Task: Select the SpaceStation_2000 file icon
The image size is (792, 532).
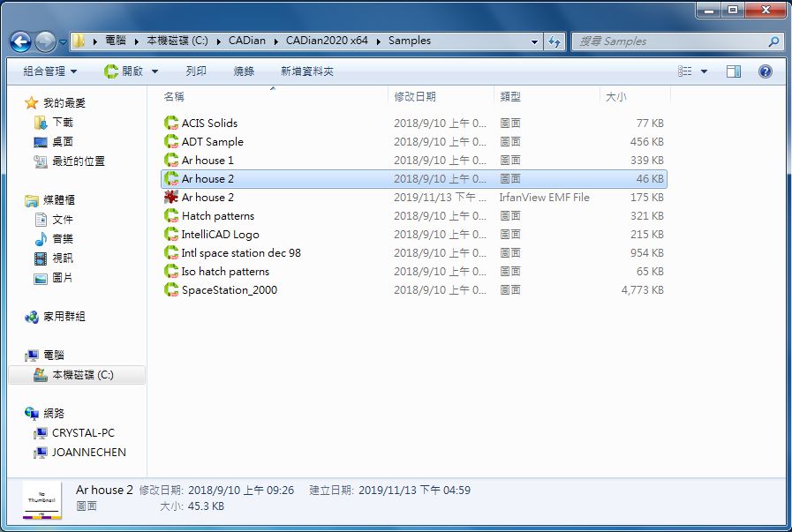Action: 171,289
